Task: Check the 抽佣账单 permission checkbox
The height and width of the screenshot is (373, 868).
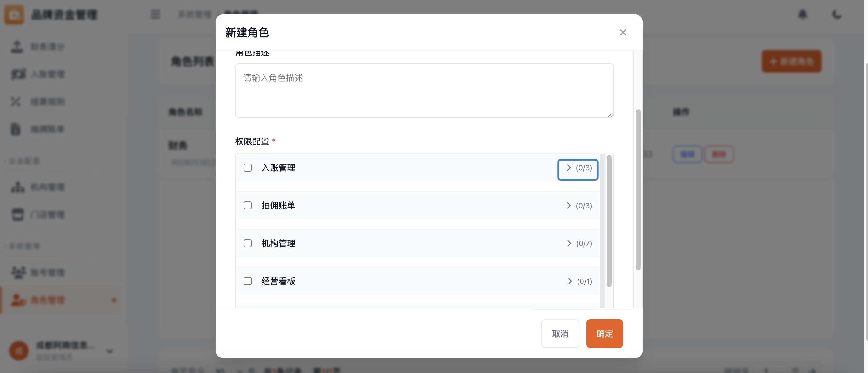Action: coord(248,205)
